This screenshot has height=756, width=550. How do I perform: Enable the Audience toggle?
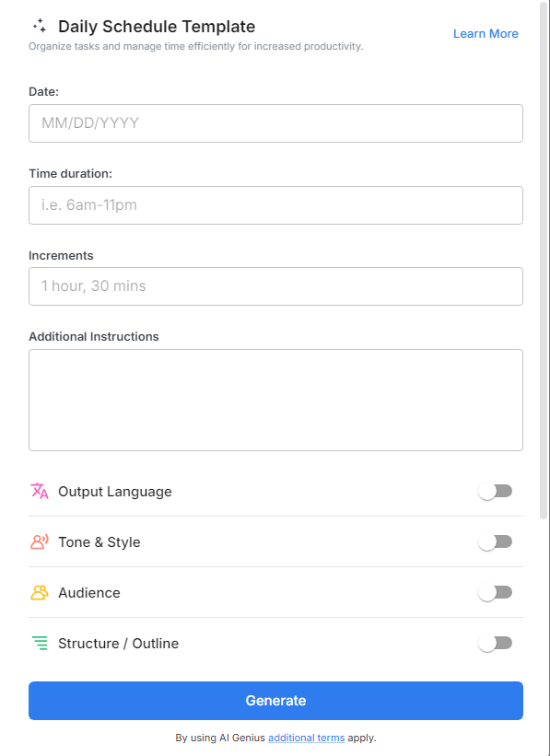click(x=495, y=592)
